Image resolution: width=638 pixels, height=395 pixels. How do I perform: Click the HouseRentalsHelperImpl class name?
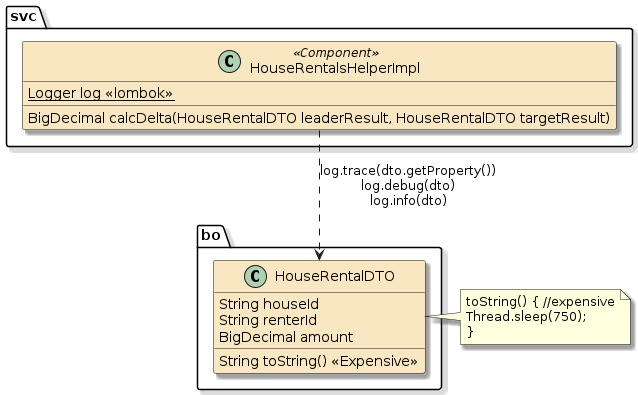(335, 68)
